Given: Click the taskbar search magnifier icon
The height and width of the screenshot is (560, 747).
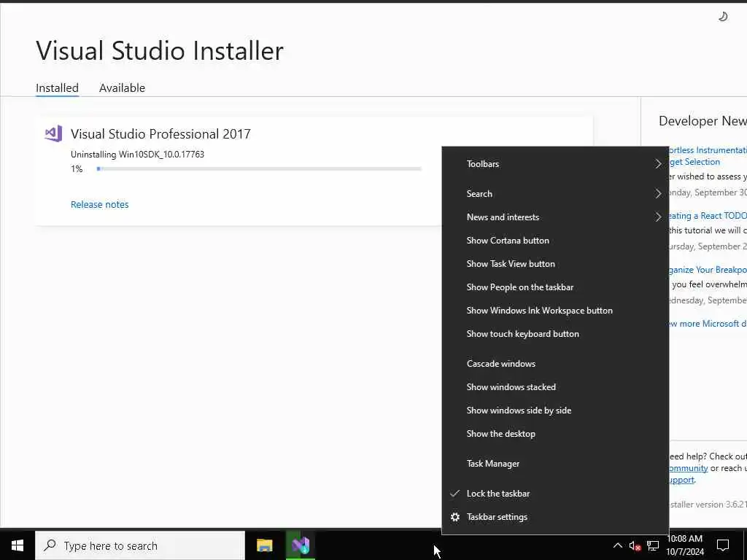Looking at the screenshot, I should 50,545.
